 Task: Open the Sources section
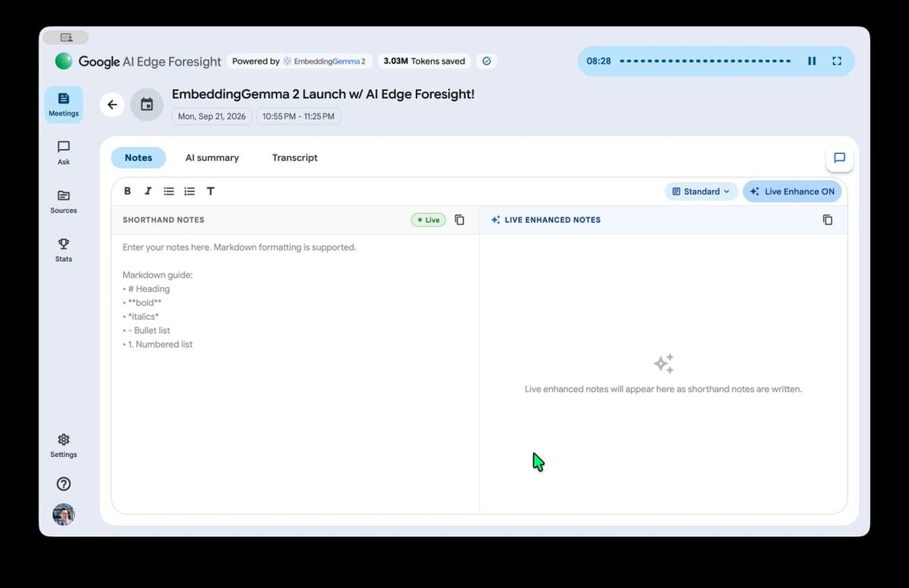[64, 201]
